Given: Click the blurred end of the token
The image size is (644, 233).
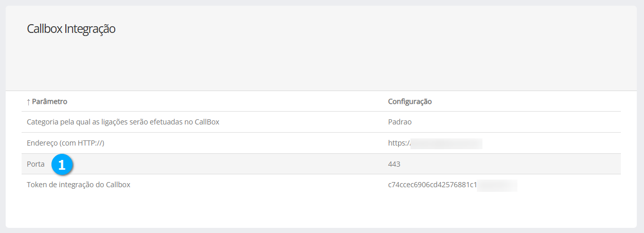Looking at the screenshot, I should (x=497, y=185).
